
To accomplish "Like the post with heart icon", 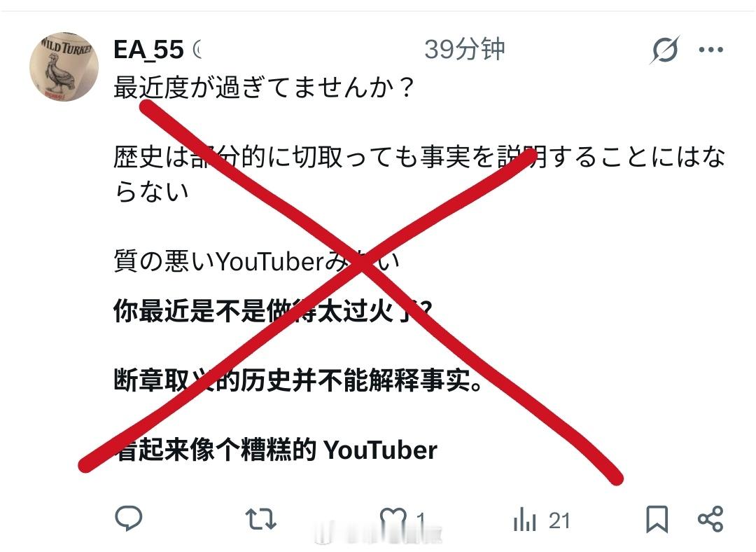I will tap(393, 519).
